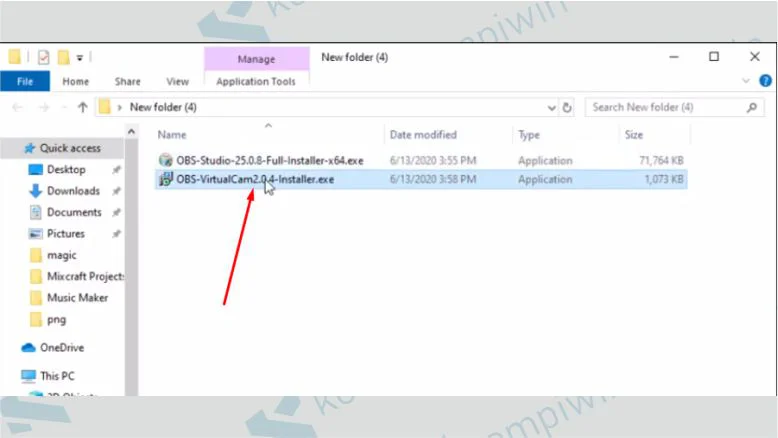Screen dimensions: 778x438
Task: Open the File menu
Action: point(25,82)
